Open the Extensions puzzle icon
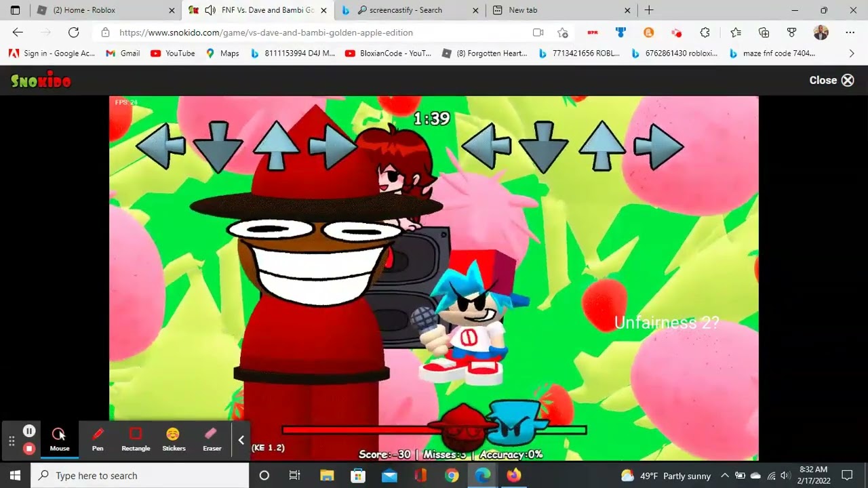 tap(705, 33)
